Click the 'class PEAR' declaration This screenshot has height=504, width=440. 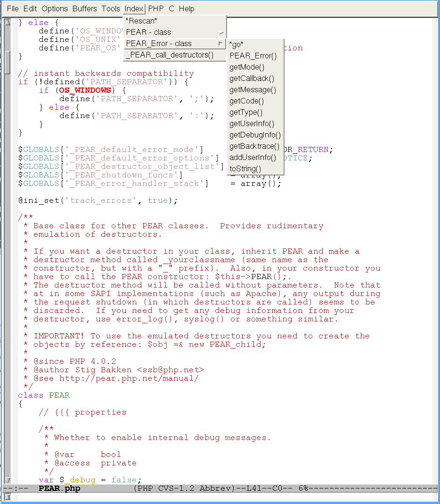pyautogui.click(x=44, y=395)
